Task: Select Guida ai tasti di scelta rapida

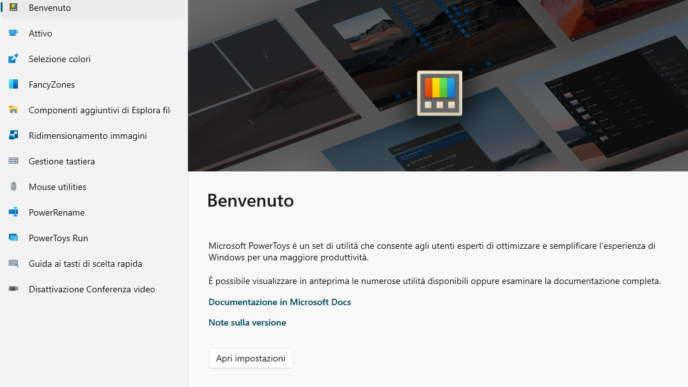Action: [93, 264]
